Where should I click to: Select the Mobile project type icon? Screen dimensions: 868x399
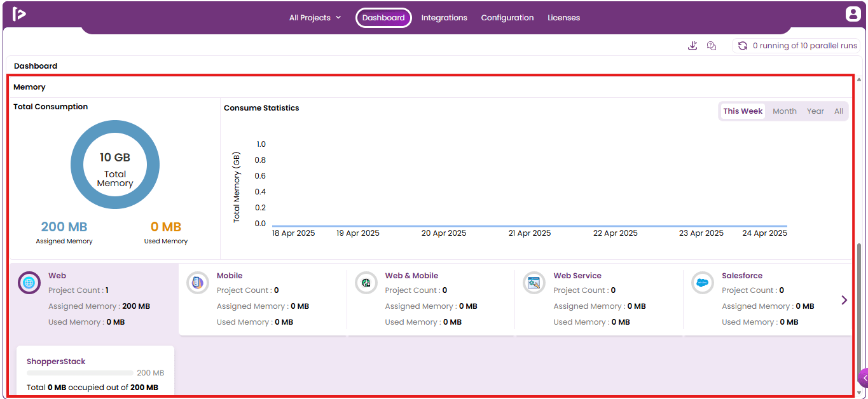[x=198, y=283]
